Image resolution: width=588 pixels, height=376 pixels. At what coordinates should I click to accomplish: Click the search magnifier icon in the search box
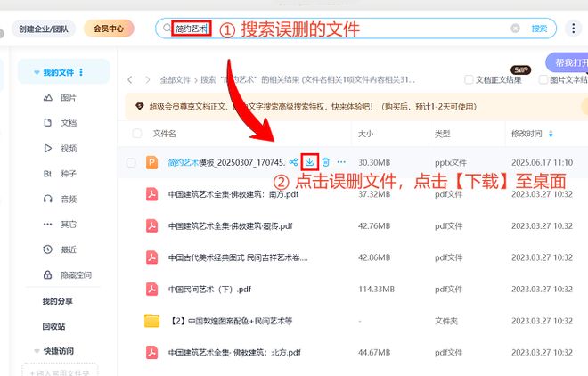point(167,29)
